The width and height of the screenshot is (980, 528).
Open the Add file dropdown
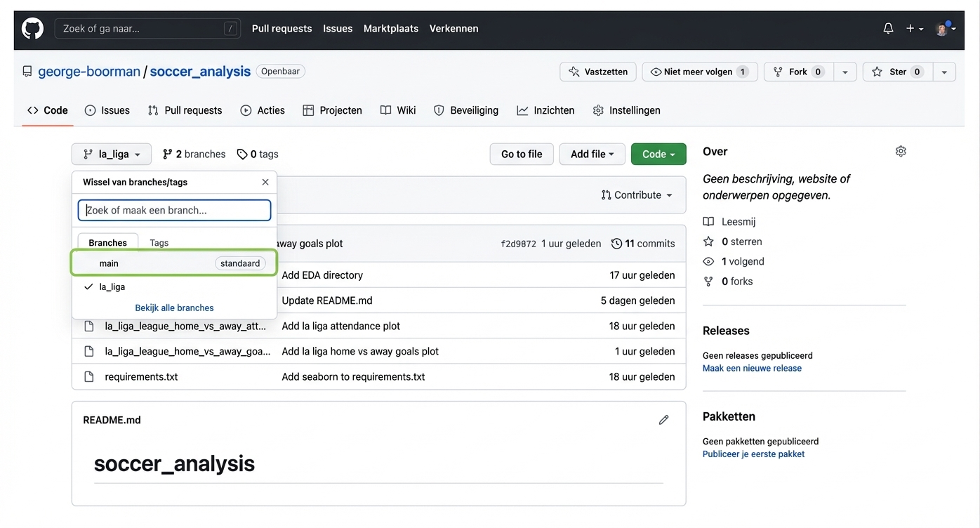click(x=592, y=154)
